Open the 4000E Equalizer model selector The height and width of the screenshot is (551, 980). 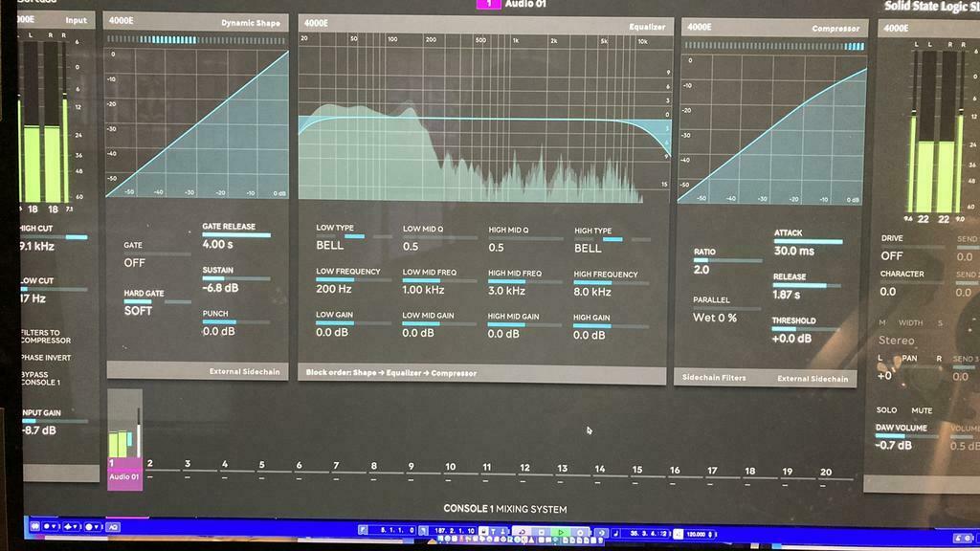(x=316, y=23)
